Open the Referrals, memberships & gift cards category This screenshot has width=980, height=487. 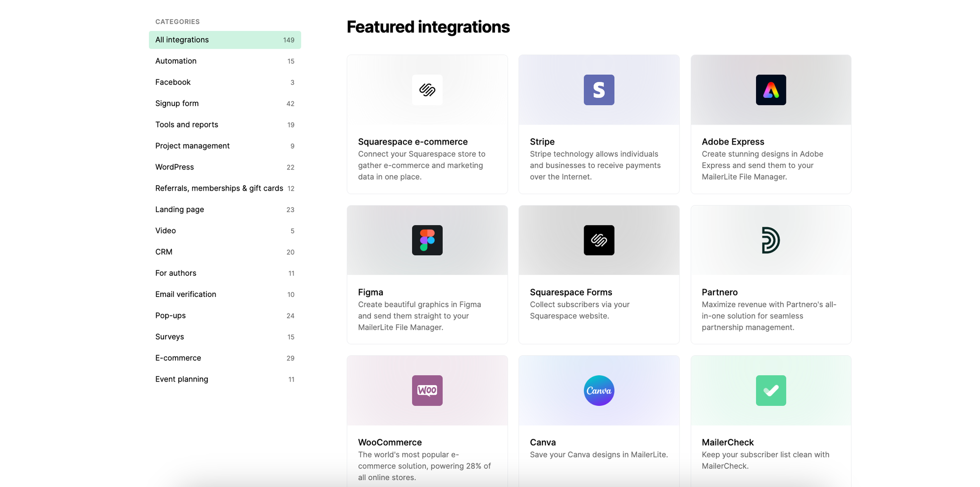coord(219,188)
